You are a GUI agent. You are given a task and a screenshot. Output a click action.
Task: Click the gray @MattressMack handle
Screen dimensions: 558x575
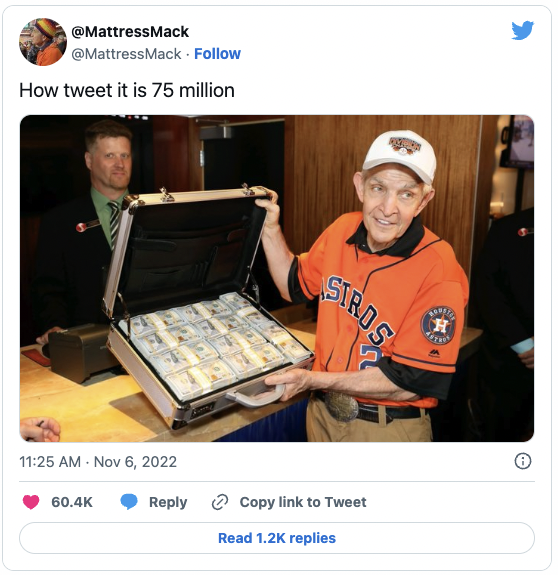126,54
